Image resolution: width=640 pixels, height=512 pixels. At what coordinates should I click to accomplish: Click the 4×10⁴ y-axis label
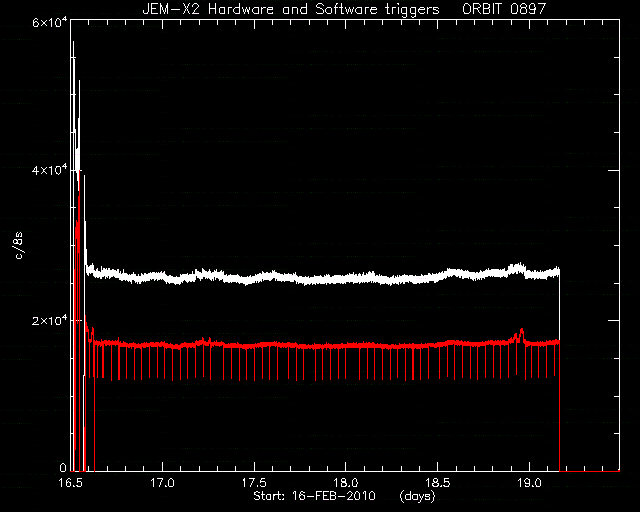pyautogui.click(x=50, y=170)
